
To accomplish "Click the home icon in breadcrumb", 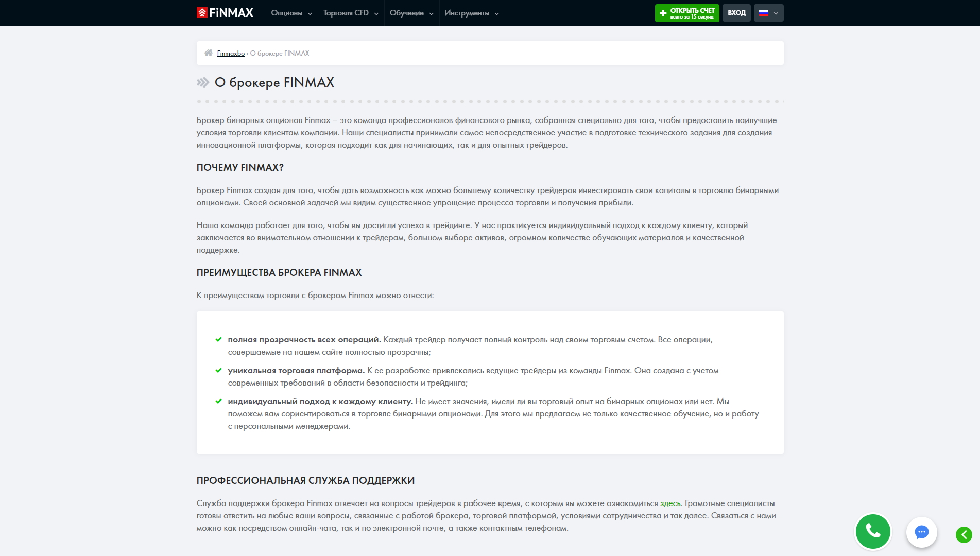I will pyautogui.click(x=208, y=53).
